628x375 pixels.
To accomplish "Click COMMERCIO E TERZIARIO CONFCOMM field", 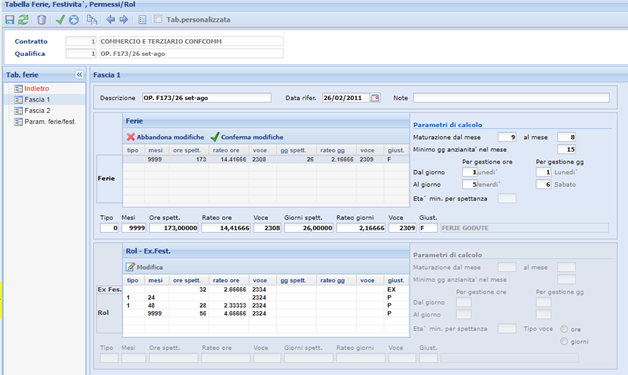I will 191,41.
